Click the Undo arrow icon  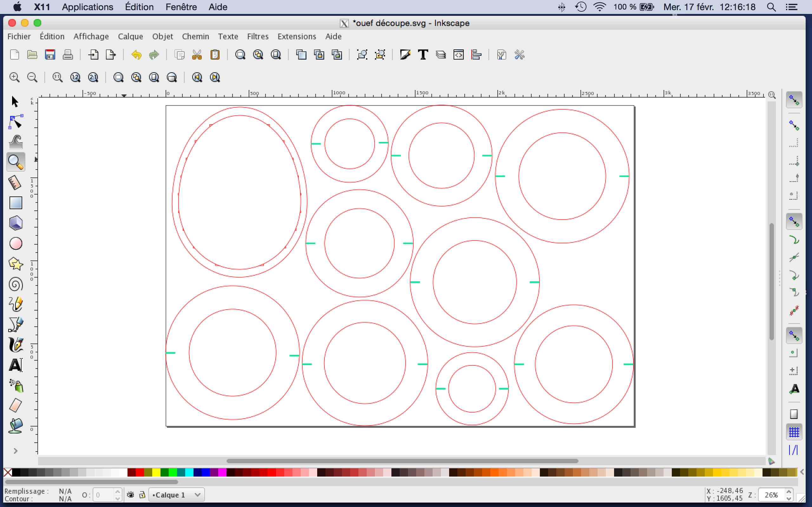point(136,55)
